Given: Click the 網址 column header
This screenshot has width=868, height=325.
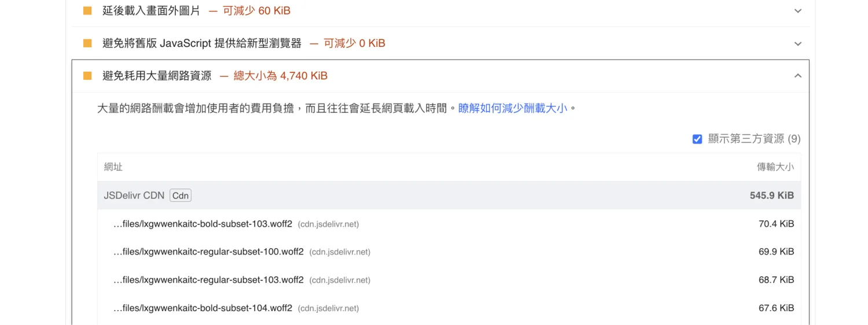Looking at the screenshot, I should click(x=113, y=167).
